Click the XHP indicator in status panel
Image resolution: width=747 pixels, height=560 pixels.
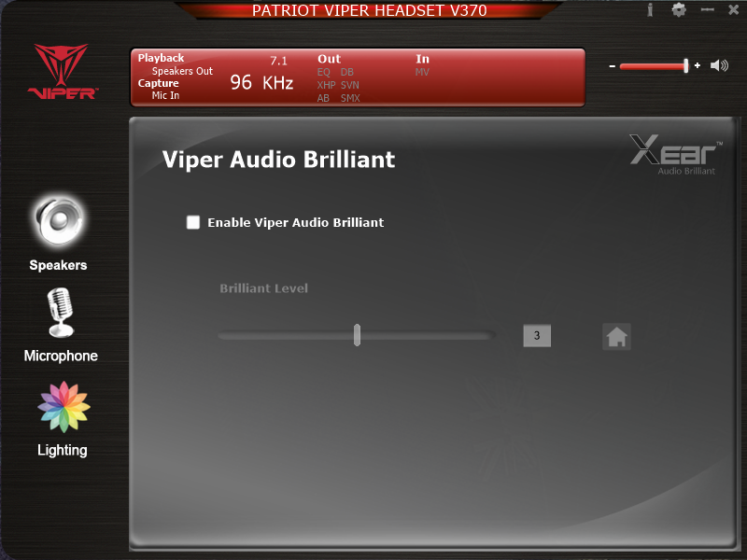[x=326, y=85]
